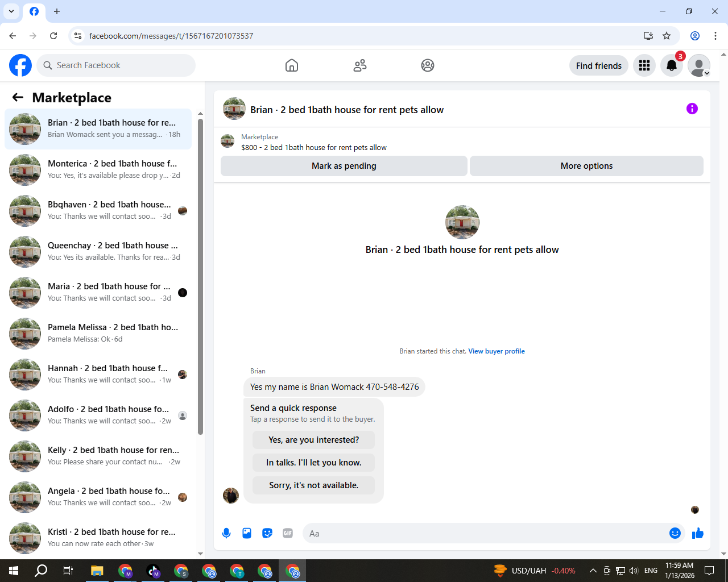Go back in browser history

point(13,36)
